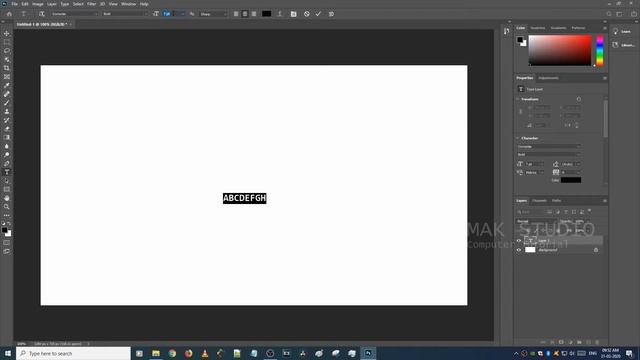Select the Clone Stamp tool
This screenshot has width=640, height=360.
click(x=7, y=111)
